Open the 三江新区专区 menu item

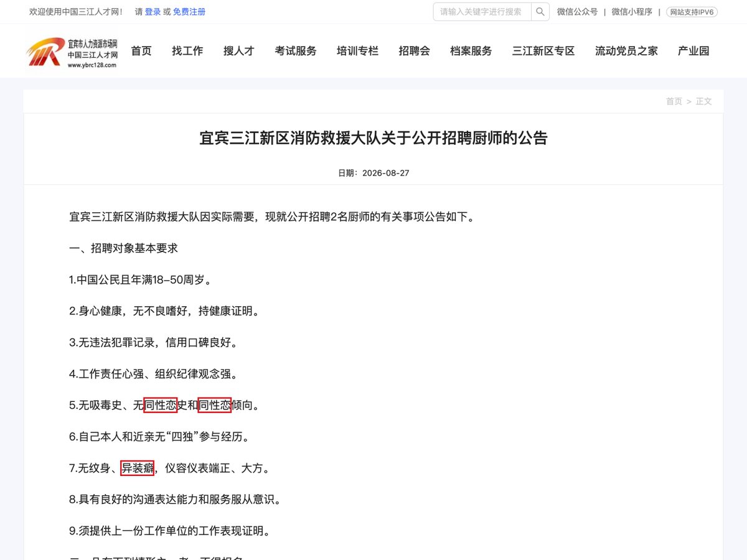[x=543, y=51]
